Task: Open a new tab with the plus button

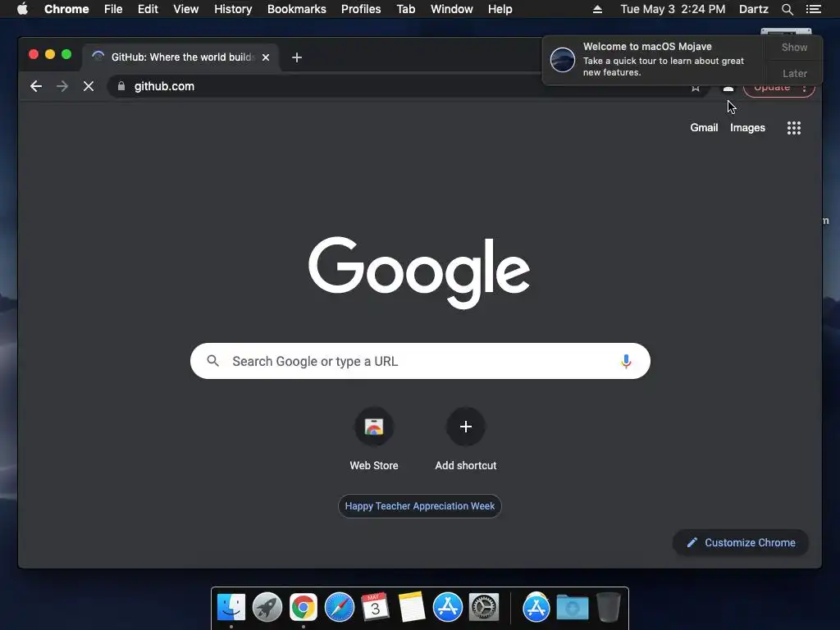Action: (297, 57)
